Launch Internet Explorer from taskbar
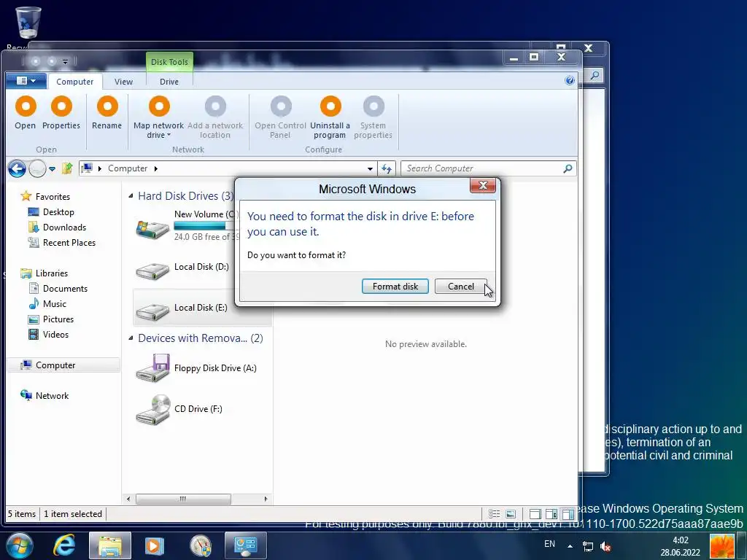Screen dimensions: 747x560 click(x=64, y=545)
